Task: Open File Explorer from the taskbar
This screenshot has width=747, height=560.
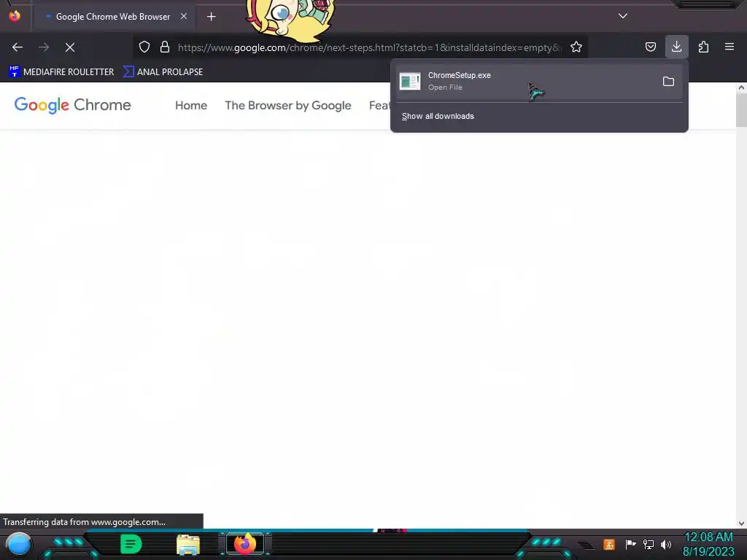Action: (x=188, y=545)
